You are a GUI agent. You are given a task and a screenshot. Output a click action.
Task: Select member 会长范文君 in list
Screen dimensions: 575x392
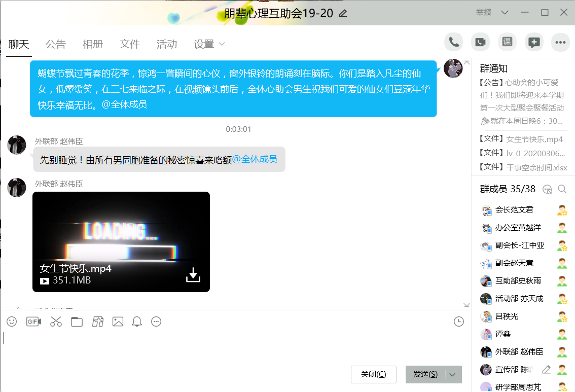click(x=514, y=210)
